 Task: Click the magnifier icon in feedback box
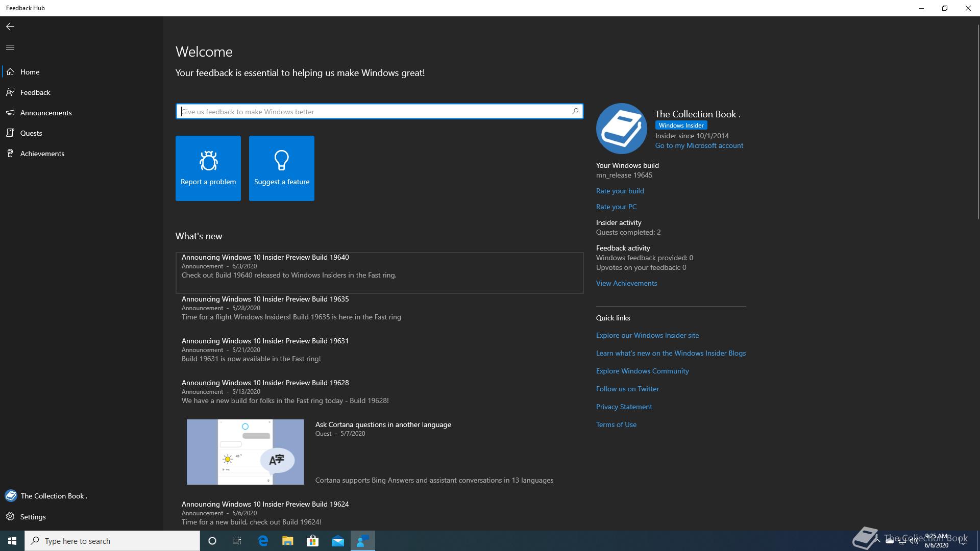pyautogui.click(x=575, y=111)
